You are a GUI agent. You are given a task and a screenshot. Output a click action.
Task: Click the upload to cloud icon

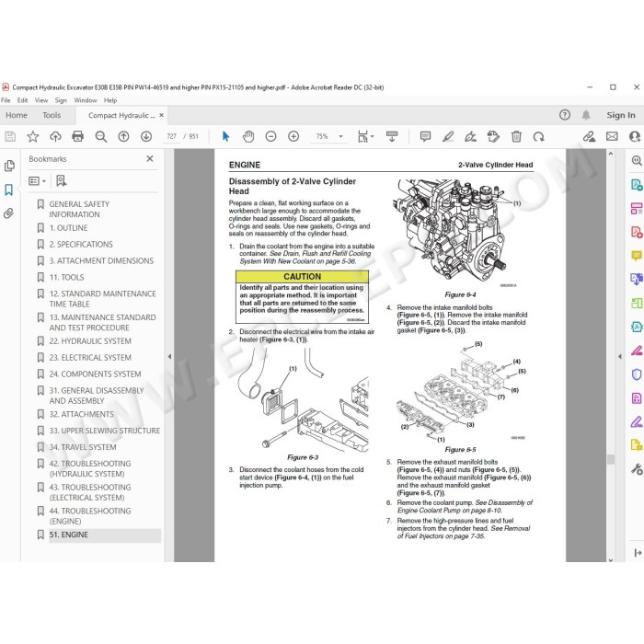coord(55,136)
